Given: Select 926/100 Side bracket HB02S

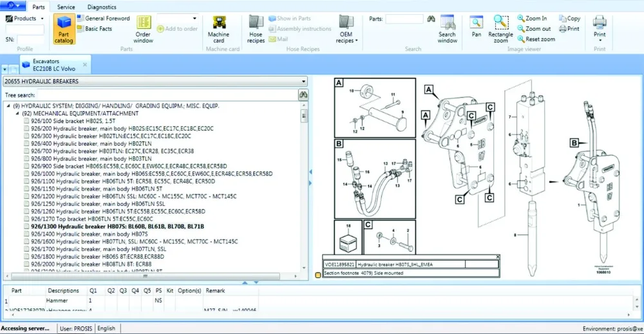Looking at the screenshot, I should pyautogui.click(x=73, y=121).
